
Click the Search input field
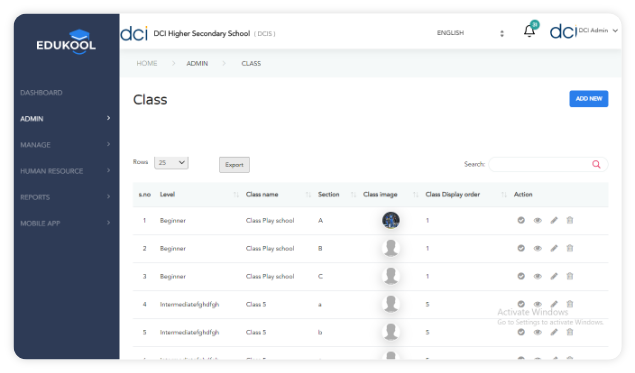548,164
